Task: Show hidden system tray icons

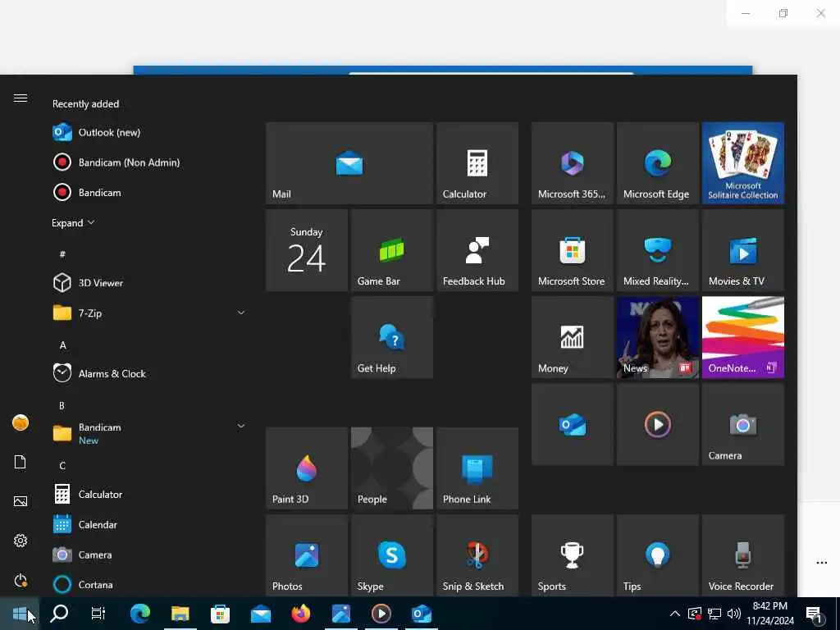Action: [675, 614]
